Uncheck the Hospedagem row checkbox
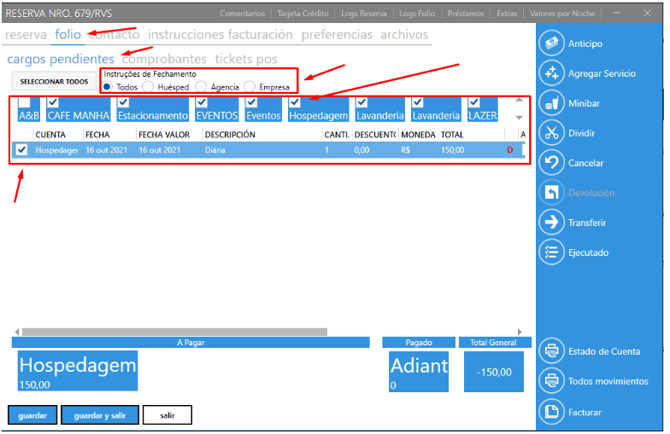 (x=22, y=150)
